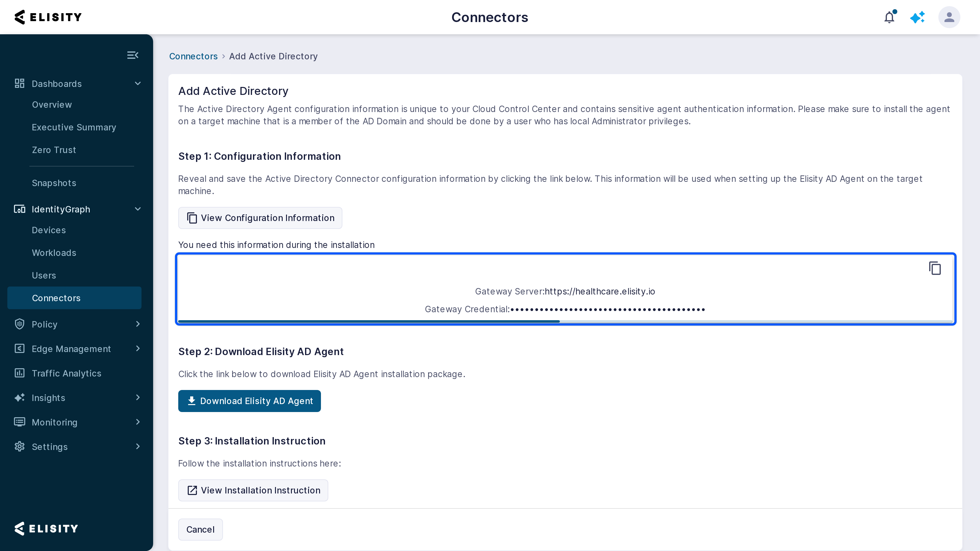Cancel adding Active Directory
The image size is (980, 551).
pyautogui.click(x=201, y=529)
